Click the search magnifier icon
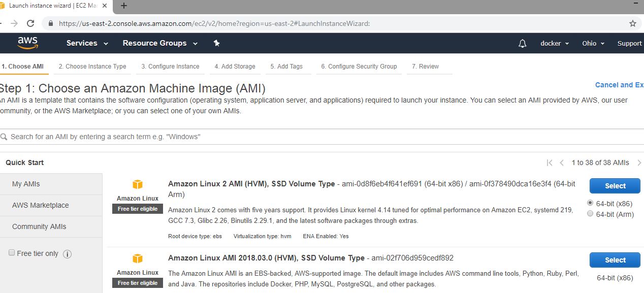Screen dimensions: 644x293 pyautogui.click(x=4, y=137)
